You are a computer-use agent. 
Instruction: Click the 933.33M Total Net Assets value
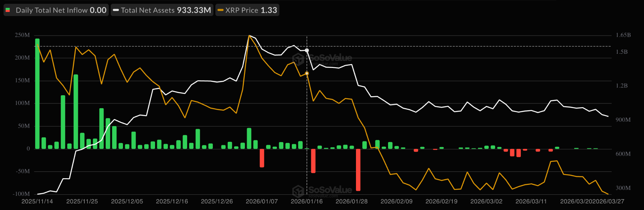point(194,10)
